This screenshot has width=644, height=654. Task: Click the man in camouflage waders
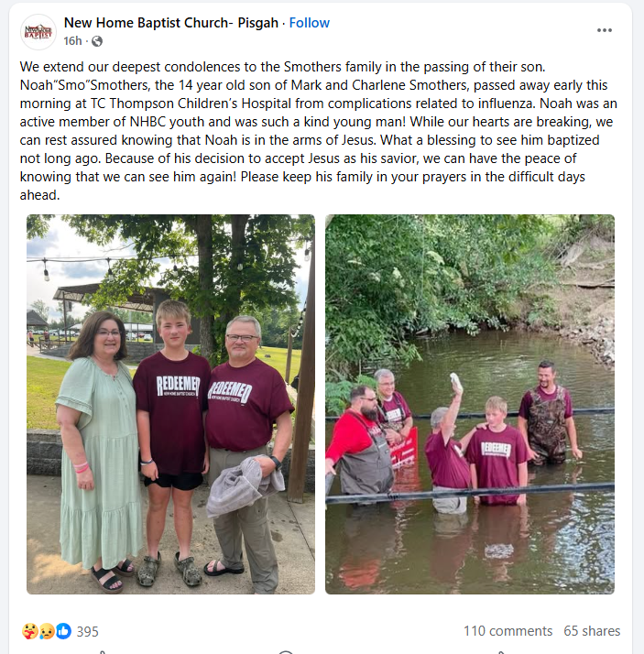pos(547,413)
